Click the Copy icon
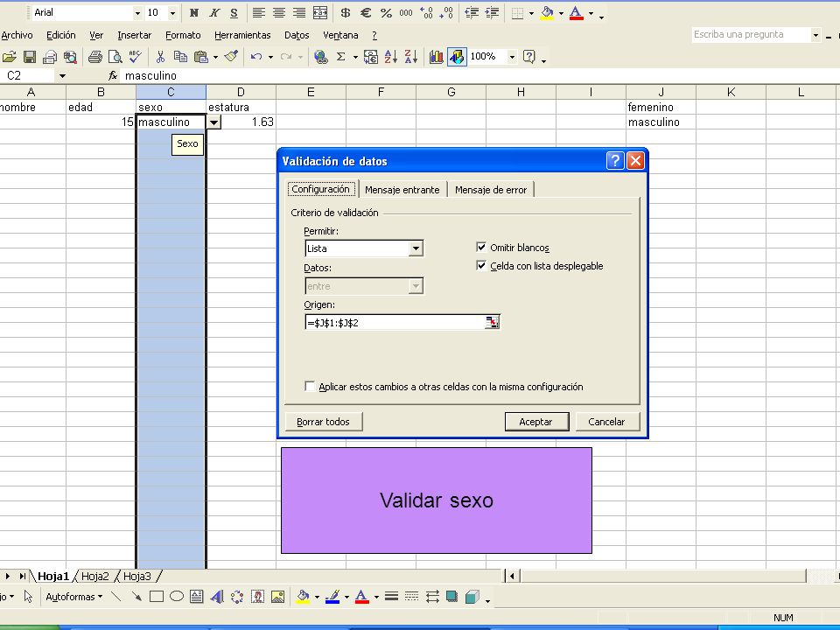Viewport: 840px width, 630px height. tap(180, 57)
